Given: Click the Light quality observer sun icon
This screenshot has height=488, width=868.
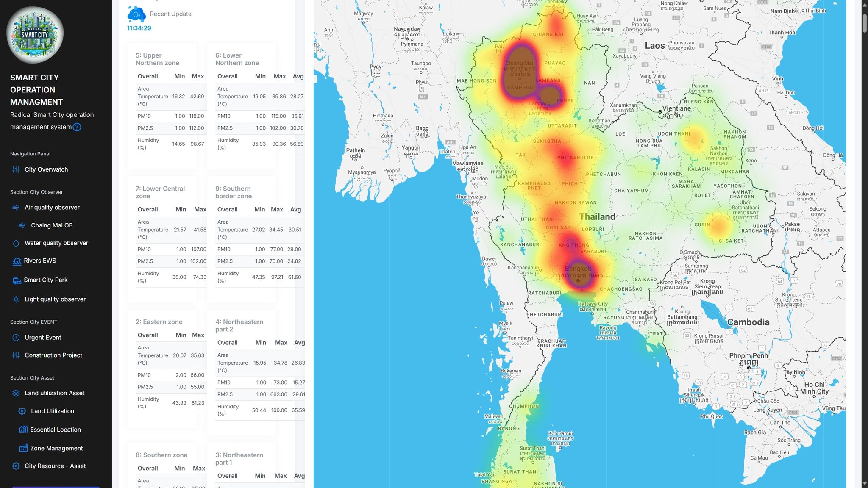Looking at the screenshot, I should 16,299.
